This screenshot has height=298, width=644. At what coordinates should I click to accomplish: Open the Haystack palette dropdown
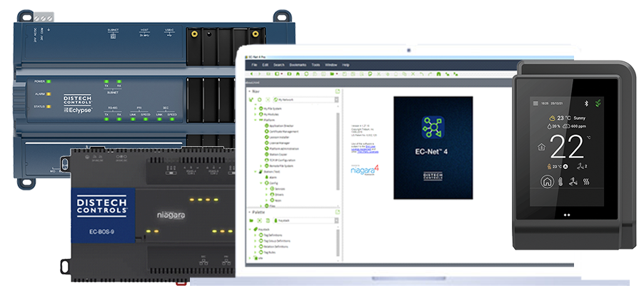point(336,220)
